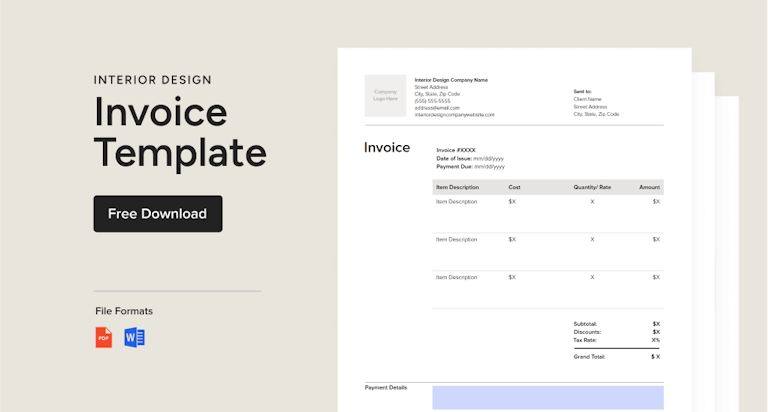768x412 pixels.
Task: Click the Free Download button
Action: click(157, 214)
